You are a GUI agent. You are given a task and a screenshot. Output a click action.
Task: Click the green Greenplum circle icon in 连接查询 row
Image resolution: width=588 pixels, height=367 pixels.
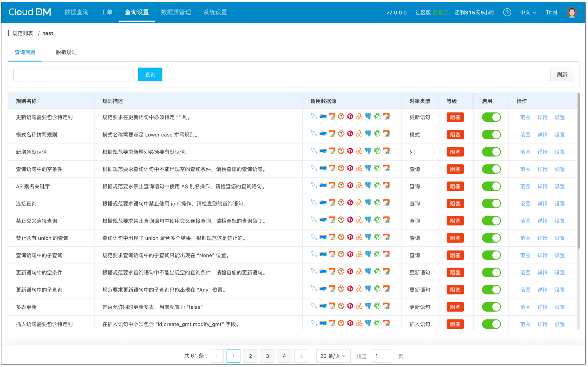(x=377, y=202)
